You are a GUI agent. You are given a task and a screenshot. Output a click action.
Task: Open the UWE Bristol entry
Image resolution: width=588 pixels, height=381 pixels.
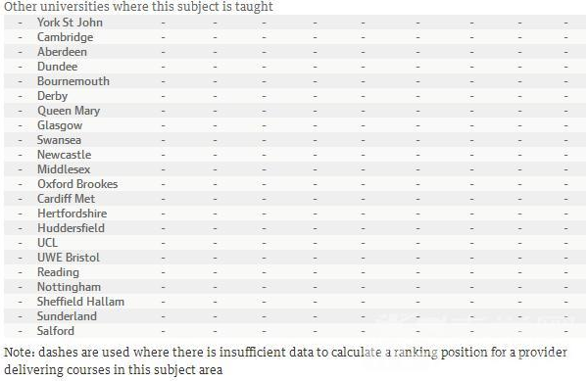(x=69, y=258)
